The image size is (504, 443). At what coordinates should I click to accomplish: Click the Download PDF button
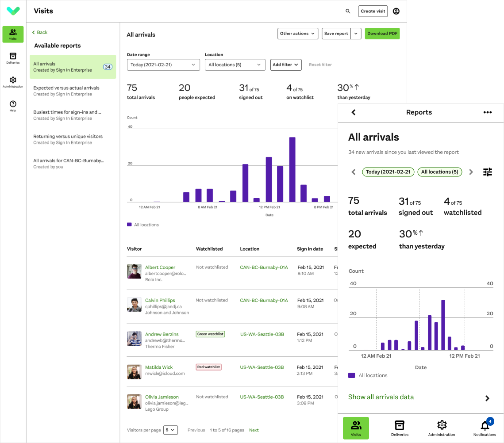(x=382, y=34)
